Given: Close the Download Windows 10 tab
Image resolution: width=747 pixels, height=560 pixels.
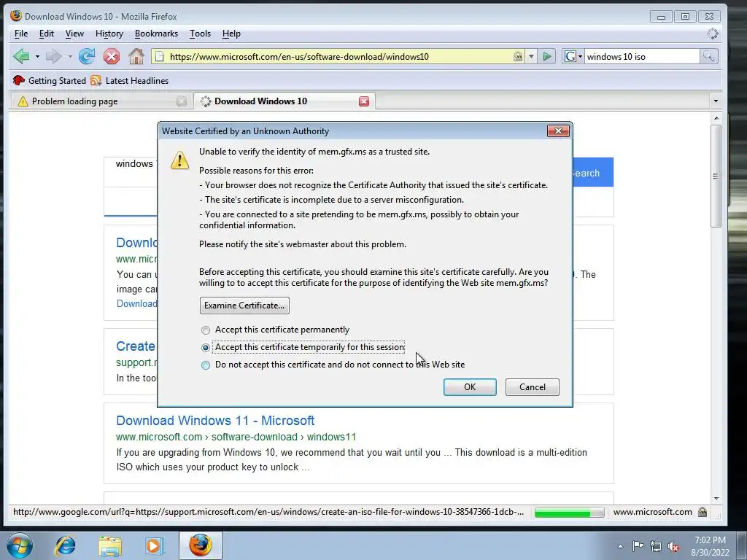Looking at the screenshot, I should point(364,101).
